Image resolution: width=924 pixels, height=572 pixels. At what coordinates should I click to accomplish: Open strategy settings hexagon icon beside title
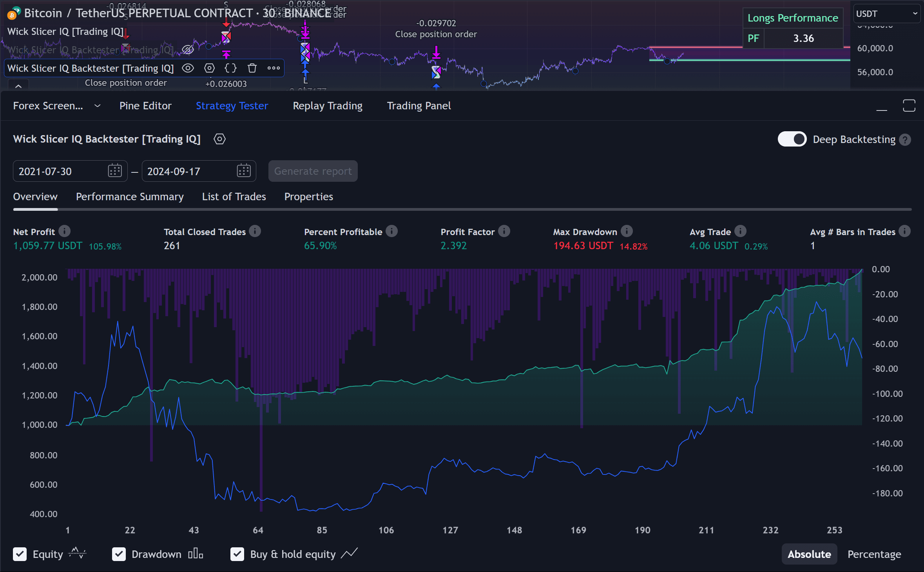point(219,139)
